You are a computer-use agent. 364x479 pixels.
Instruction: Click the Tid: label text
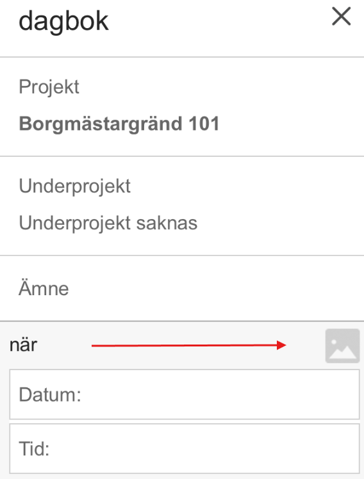point(34,449)
